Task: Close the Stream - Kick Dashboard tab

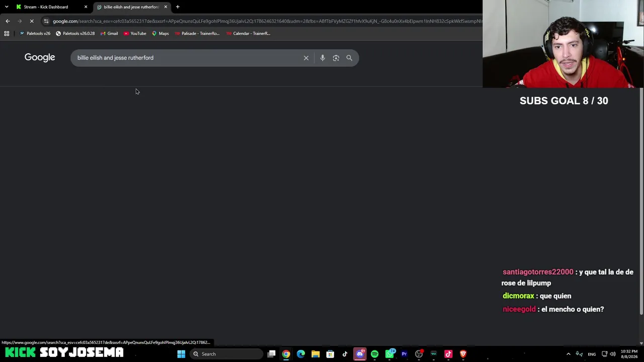Action: click(x=86, y=7)
